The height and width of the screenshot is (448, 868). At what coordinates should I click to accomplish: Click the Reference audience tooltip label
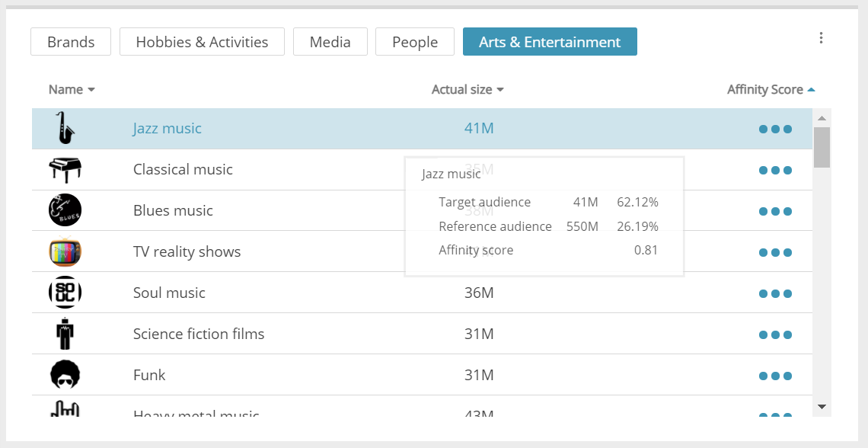(x=495, y=226)
